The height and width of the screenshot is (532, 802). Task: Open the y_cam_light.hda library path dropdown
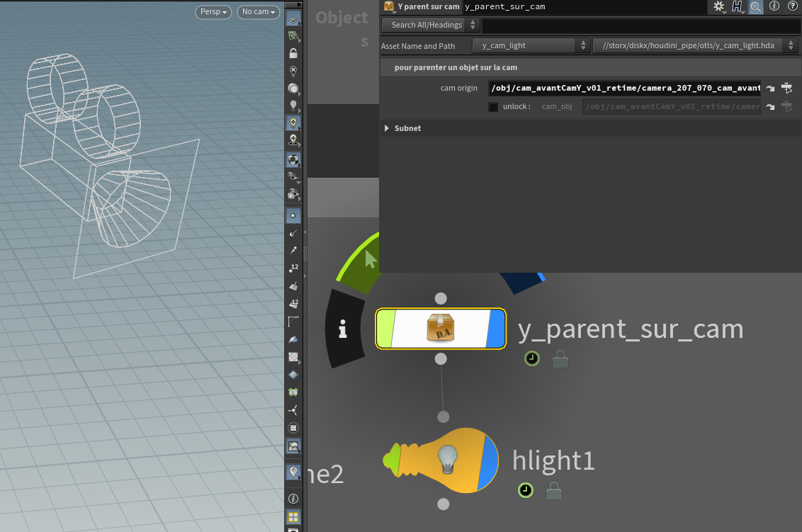pos(695,45)
